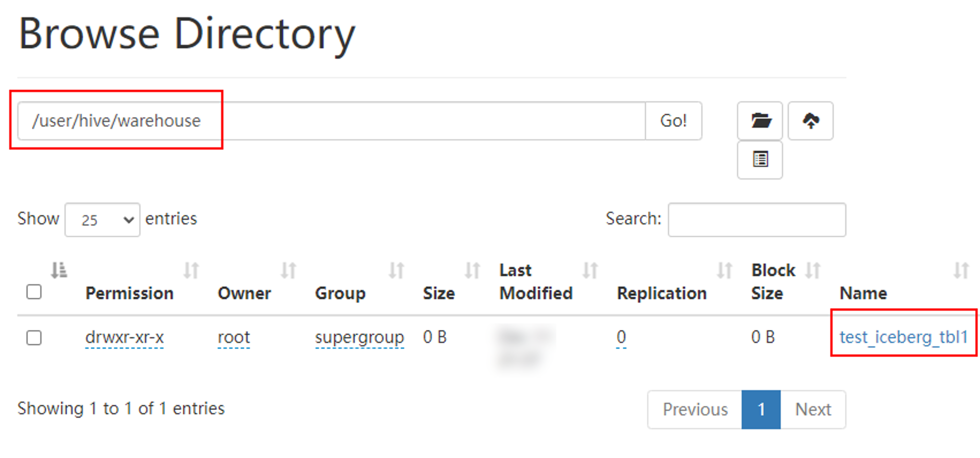980x458 pixels.
Task: Select page 1 in pagination
Action: pos(761,409)
